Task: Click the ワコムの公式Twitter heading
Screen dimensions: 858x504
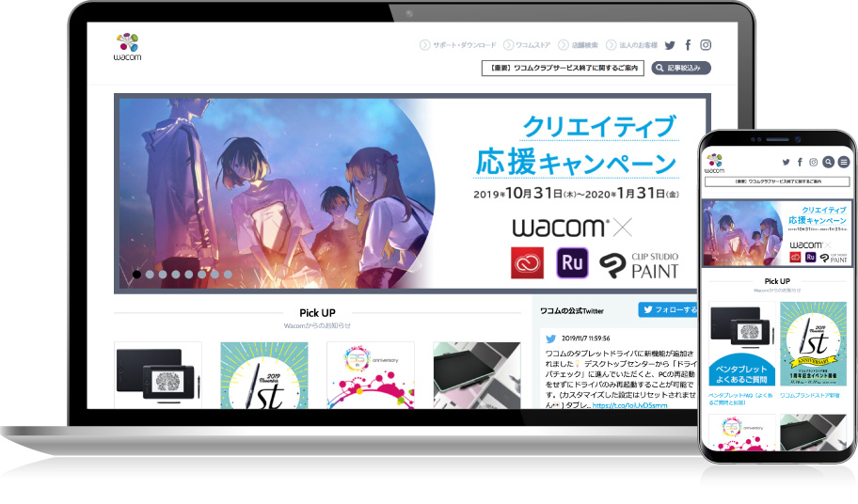Action: 572,311
